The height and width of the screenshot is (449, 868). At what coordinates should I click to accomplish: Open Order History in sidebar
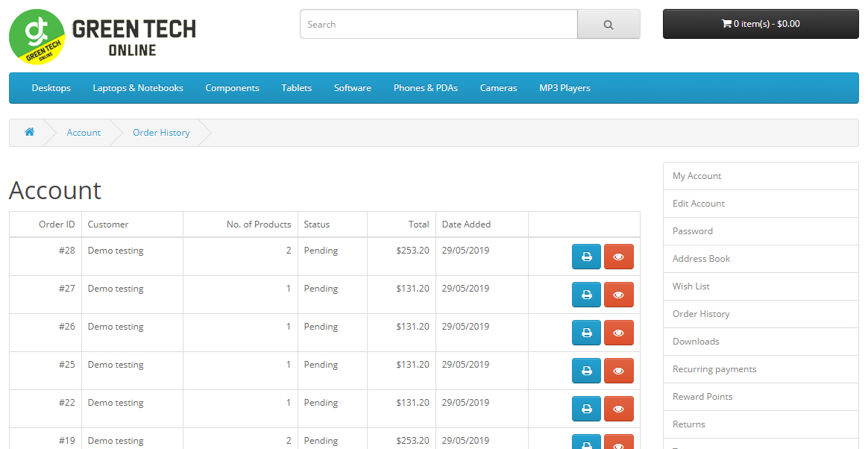point(761,314)
